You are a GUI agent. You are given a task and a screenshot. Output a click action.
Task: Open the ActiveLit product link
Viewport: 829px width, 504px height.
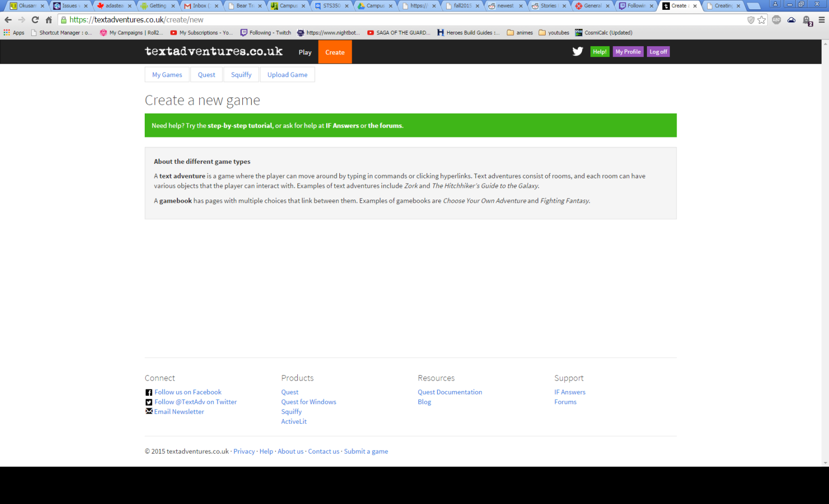tap(294, 422)
